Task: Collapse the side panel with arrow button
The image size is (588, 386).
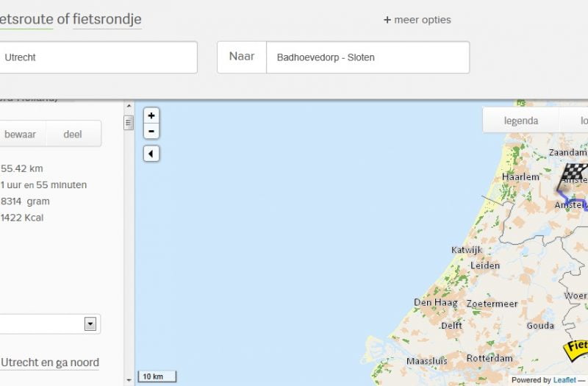Action: 151,154
